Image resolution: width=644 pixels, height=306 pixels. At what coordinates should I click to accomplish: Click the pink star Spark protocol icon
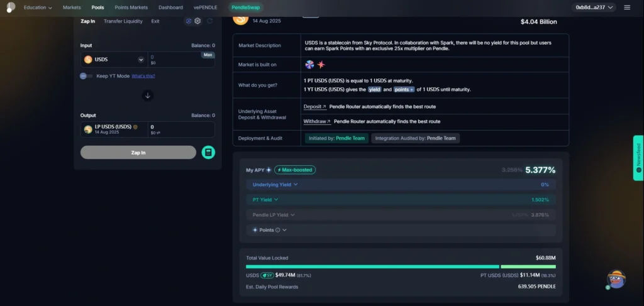click(x=321, y=64)
